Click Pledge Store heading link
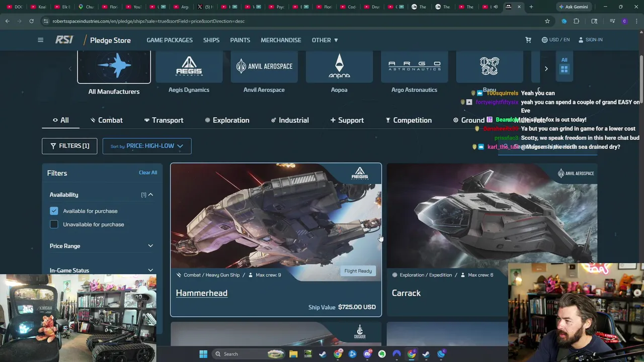 coord(110,40)
